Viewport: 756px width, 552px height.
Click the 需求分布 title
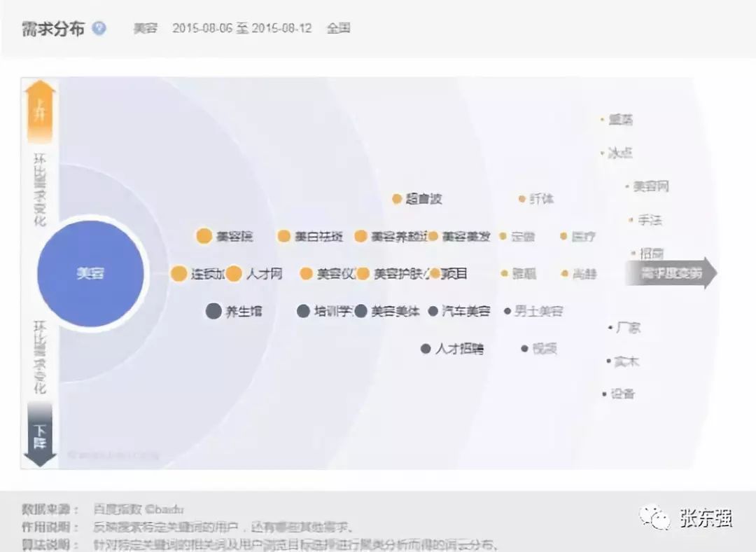(53, 29)
